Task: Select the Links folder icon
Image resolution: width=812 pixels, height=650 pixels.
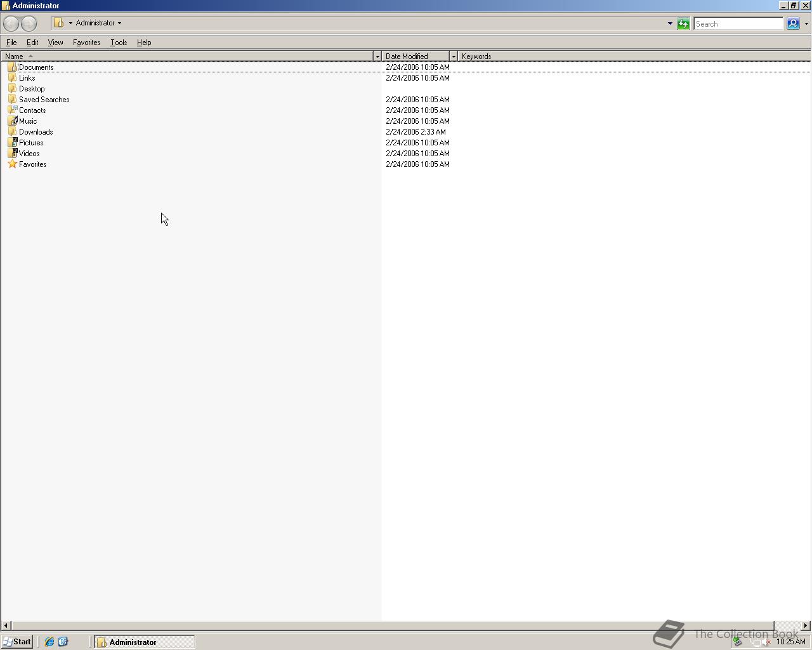Action: [x=12, y=77]
